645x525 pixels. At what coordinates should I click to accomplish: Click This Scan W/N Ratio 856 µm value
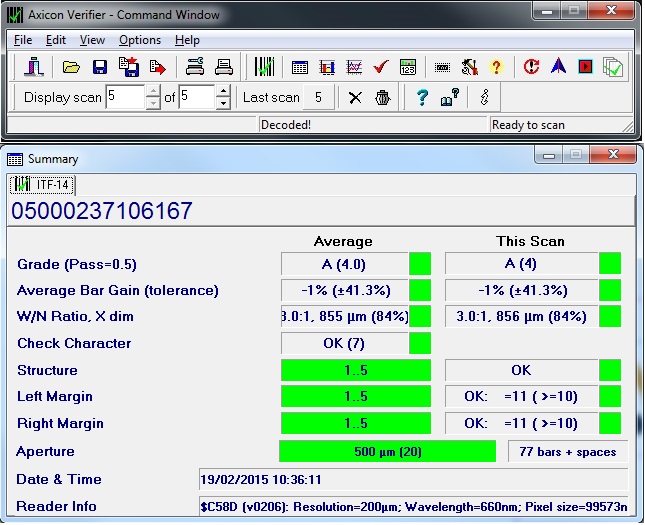pos(521,317)
